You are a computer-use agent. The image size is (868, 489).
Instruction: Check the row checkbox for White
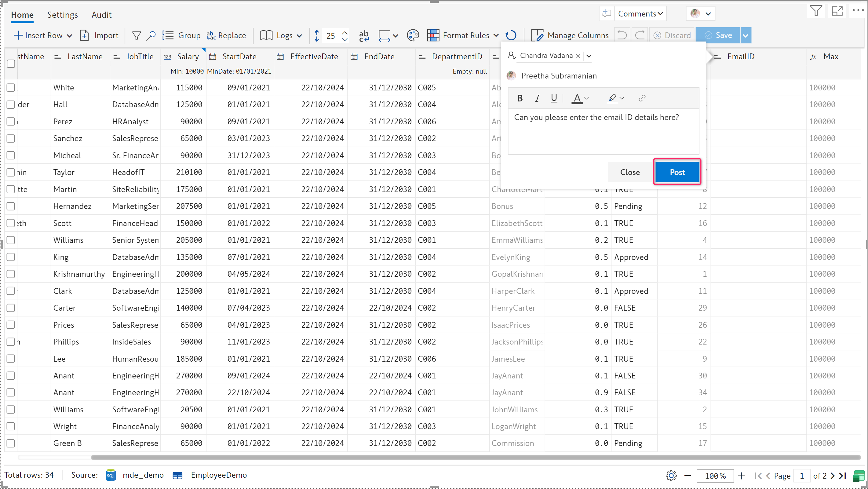pyautogui.click(x=11, y=88)
